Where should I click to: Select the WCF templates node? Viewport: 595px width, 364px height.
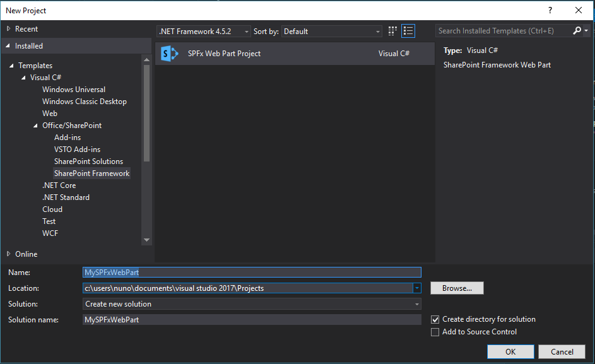tap(50, 233)
